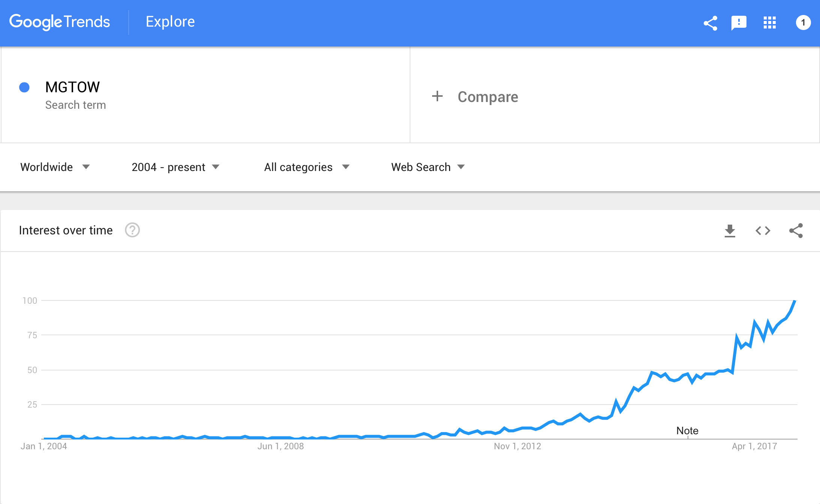This screenshot has height=504, width=820.
Task: Share the Interest over time chart
Action: coord(796,231)
